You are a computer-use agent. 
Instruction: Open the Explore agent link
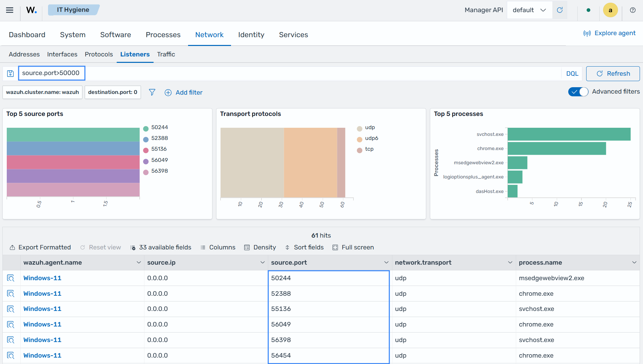pos(609,33)
